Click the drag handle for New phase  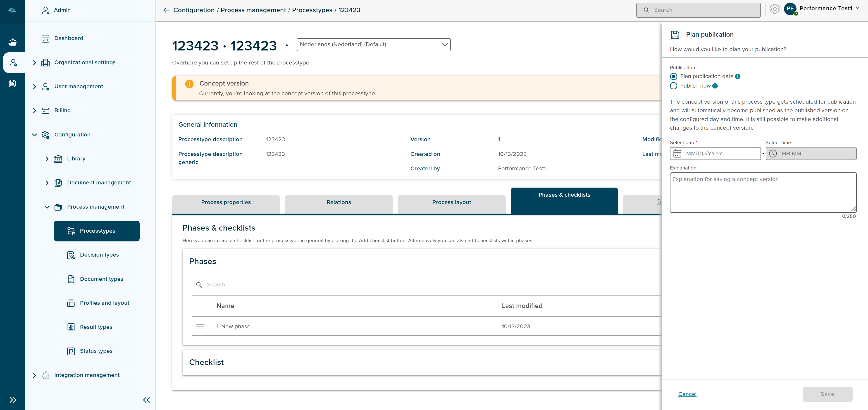pos(200,326)
